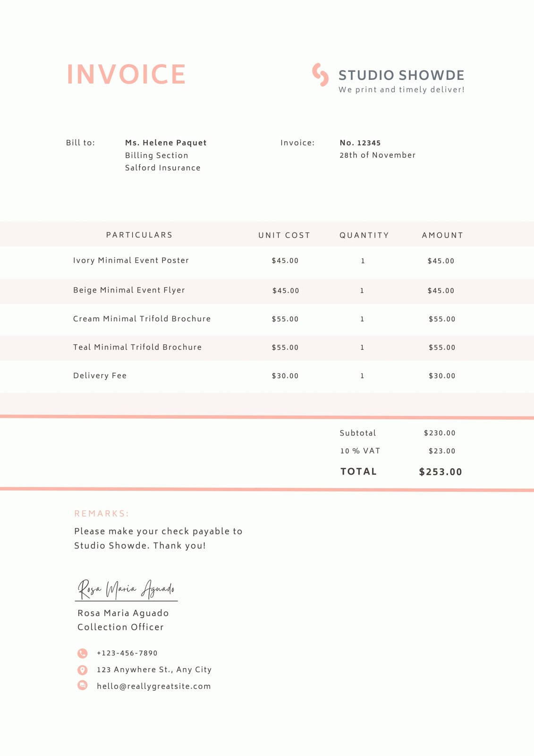Click the Studio Showde logo icon
Viewport: 534px width, 756px height.
[320, 75]
